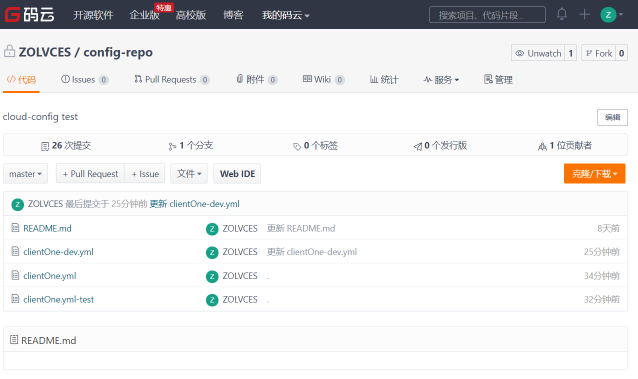Click the ZOLVCES avatar in clientOne-dev.yml row
Screen dimensions: 638x379
[x=212, y=252]
